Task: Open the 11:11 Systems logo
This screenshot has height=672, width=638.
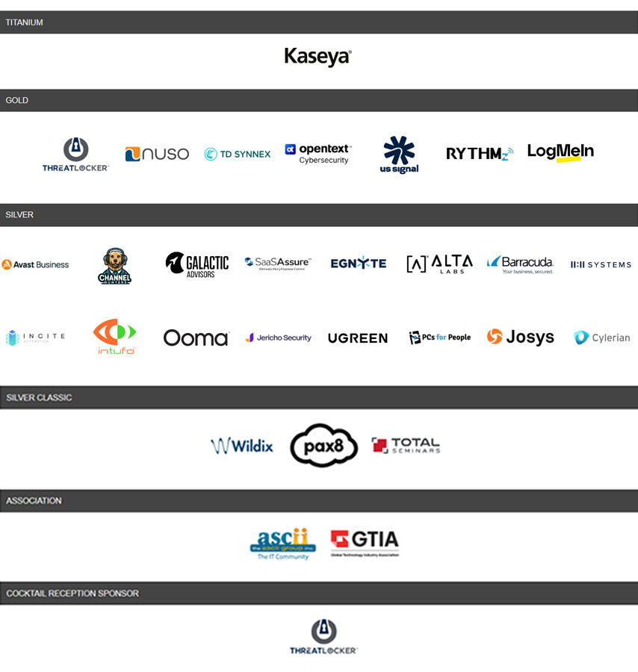Action: [601, 264]
